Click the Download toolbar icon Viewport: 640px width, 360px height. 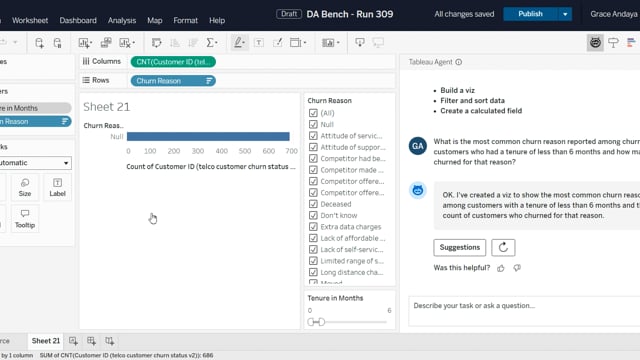pos(360,42)
